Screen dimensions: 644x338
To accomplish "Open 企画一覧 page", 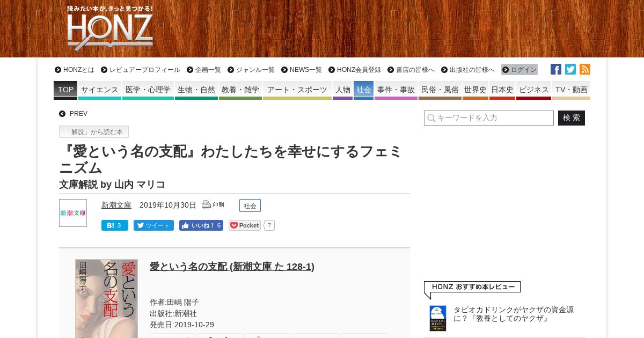I will coord(204,70).
